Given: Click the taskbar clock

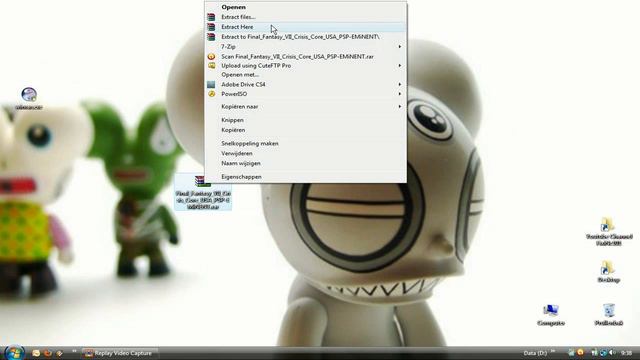Looking at the screenshot, I should [627, 353].
